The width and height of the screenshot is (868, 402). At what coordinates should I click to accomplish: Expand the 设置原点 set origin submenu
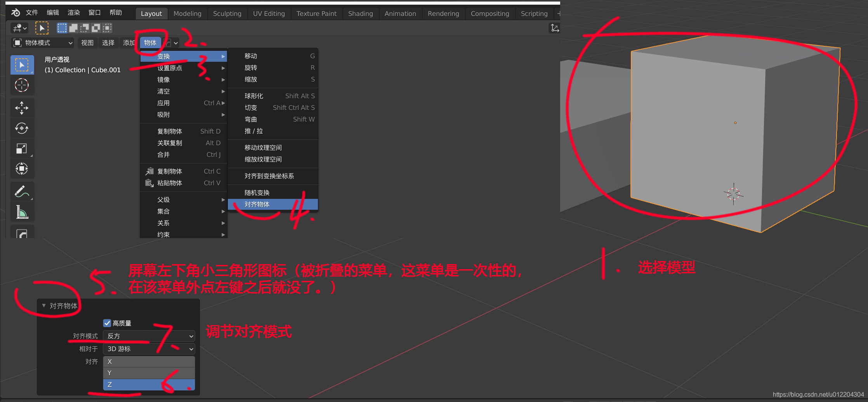point(184,68)
